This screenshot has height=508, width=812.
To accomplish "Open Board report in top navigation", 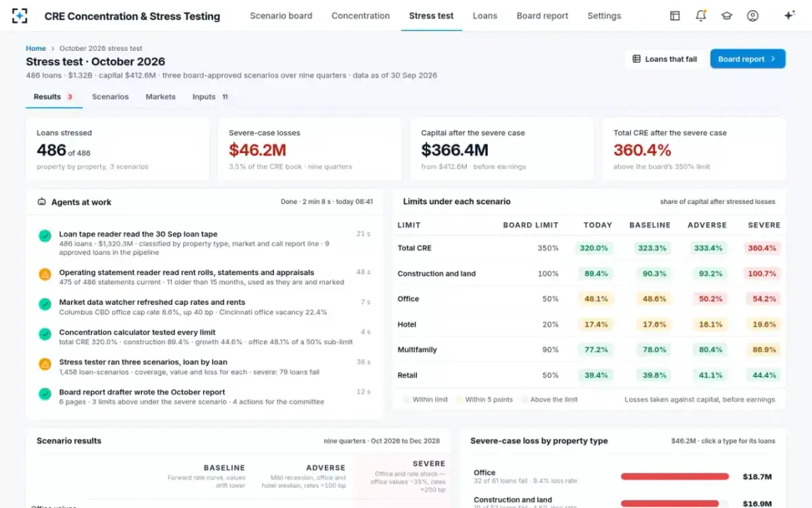I will 542,16.
